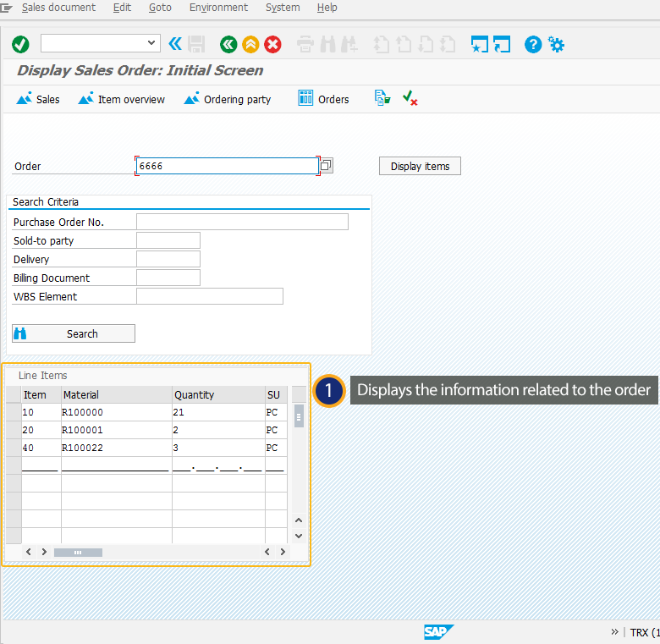Click the table vertical scrollbar thumb

click(299, 416)
